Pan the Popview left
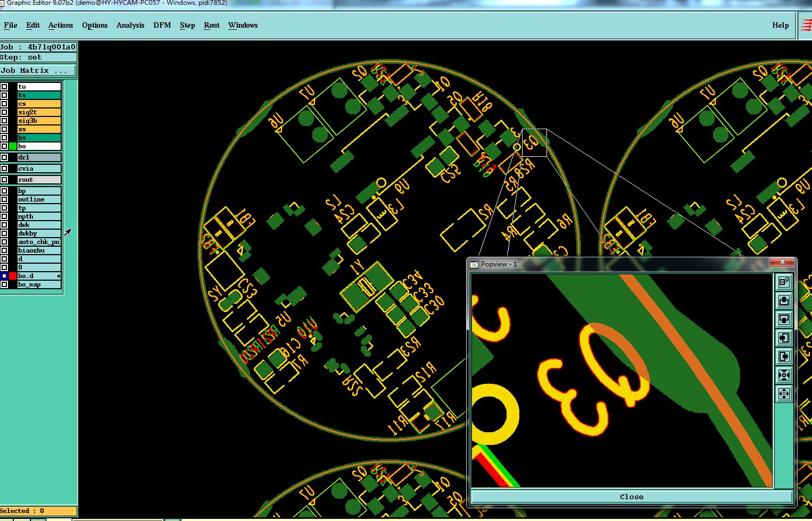This screenshot has width=812, height=521. tap(784, 338)
